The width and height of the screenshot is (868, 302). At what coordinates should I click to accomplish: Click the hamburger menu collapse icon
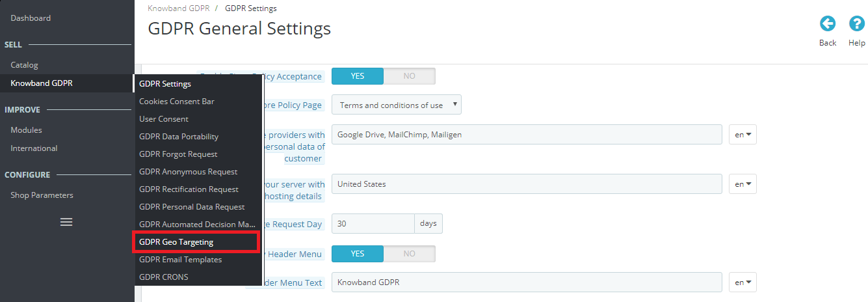point(66,222)
